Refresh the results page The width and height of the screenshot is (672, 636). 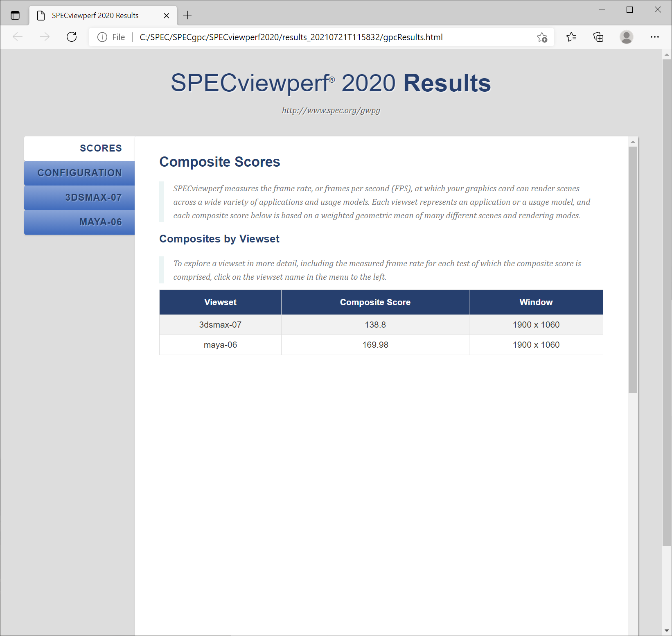72,37
